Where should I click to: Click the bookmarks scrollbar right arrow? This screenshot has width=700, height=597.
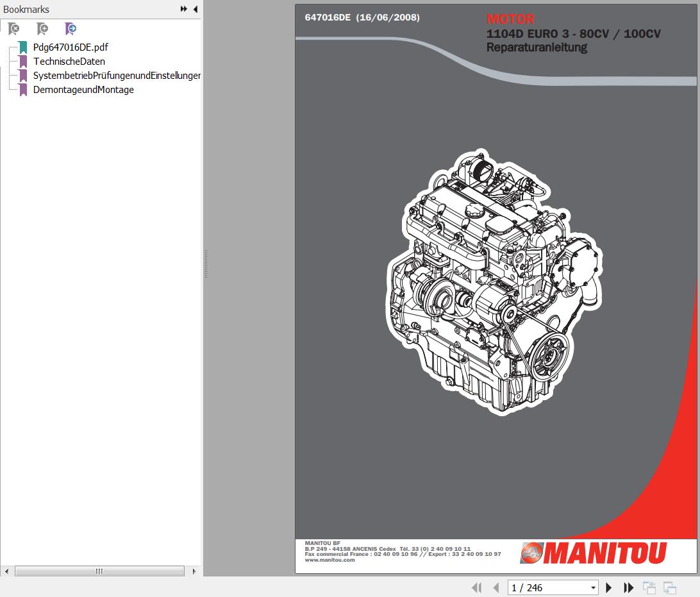pyautogui.click(x=194, y=571)
